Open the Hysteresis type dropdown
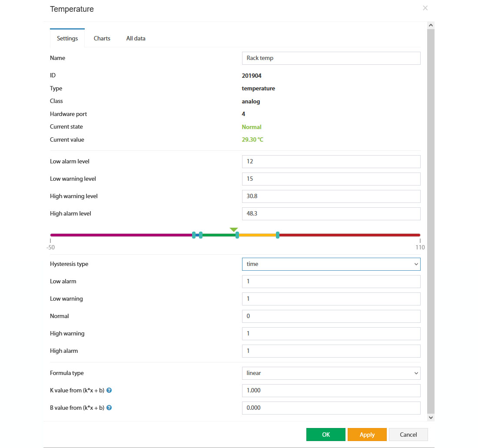This screenshot has height=448, width=478. click(x=331, y=264)
